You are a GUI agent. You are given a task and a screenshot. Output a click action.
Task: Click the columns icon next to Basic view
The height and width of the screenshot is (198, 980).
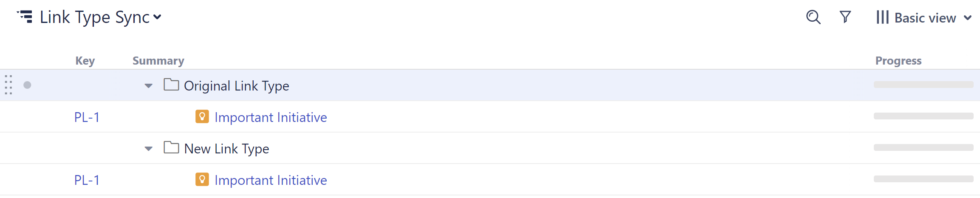tap(882, 17)
